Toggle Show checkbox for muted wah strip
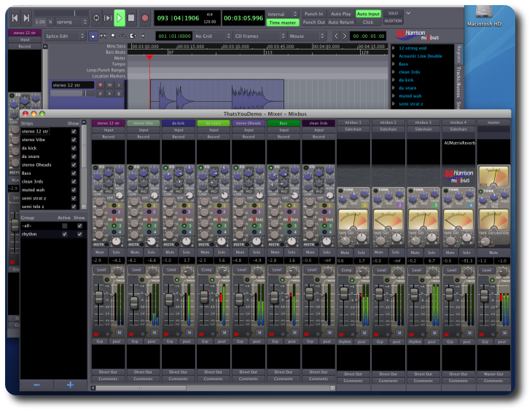Image resolution: width=532 pixels, height=412 pixels. coord(74,189)
